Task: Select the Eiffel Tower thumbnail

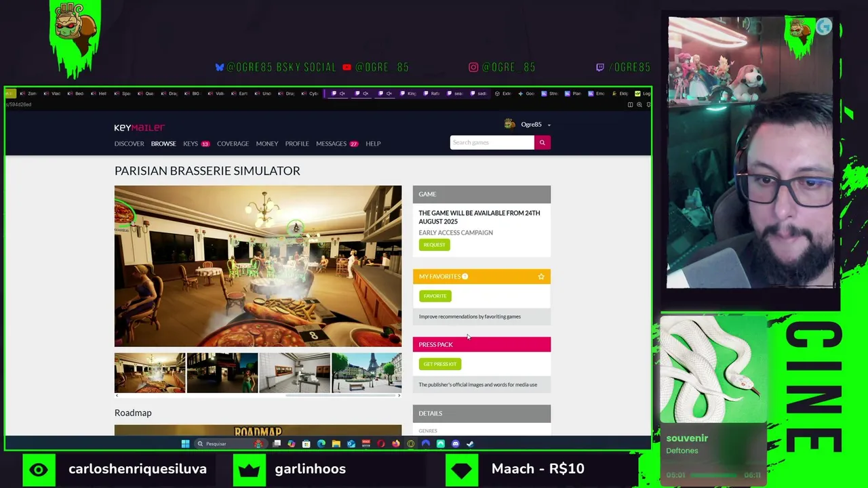Action: click(x=366, y=373)
